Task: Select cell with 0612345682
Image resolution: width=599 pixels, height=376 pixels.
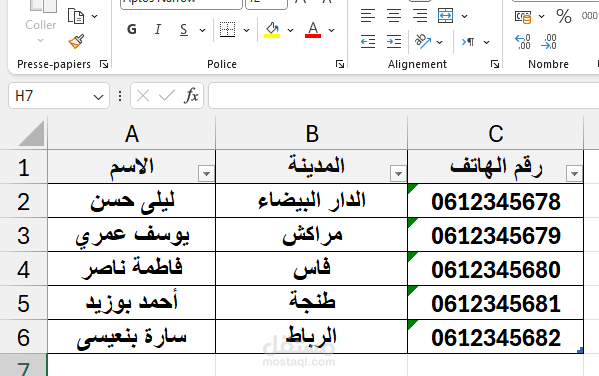Action: point(495,337)
